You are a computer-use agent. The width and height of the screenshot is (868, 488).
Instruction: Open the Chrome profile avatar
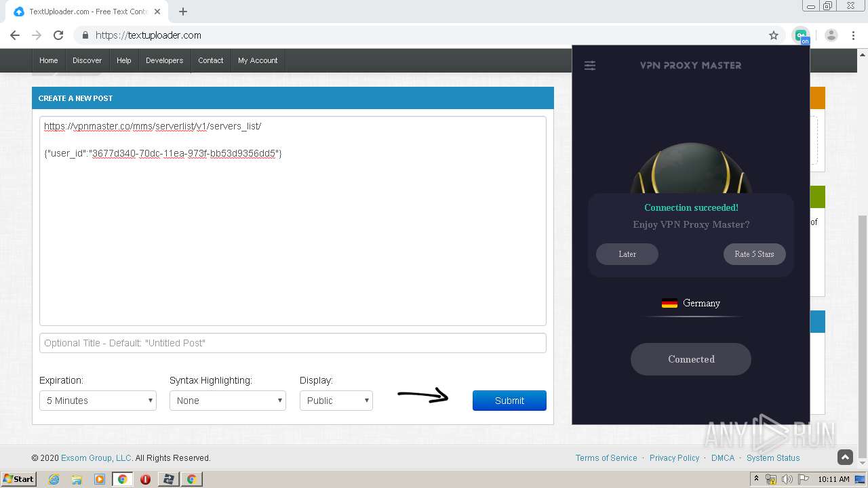click(831, 35)
